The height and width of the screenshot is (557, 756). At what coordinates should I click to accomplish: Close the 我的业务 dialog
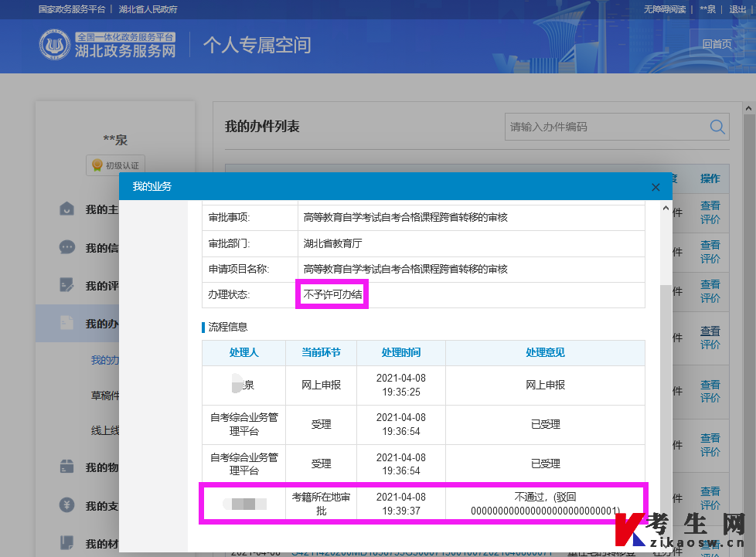point(656,187)
